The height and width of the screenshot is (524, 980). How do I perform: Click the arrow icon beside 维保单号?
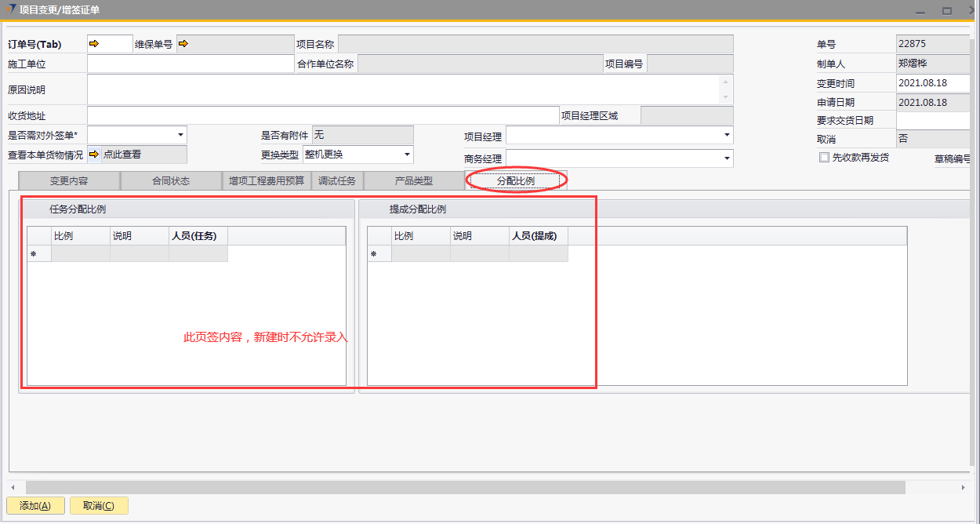tap(183, 44)
